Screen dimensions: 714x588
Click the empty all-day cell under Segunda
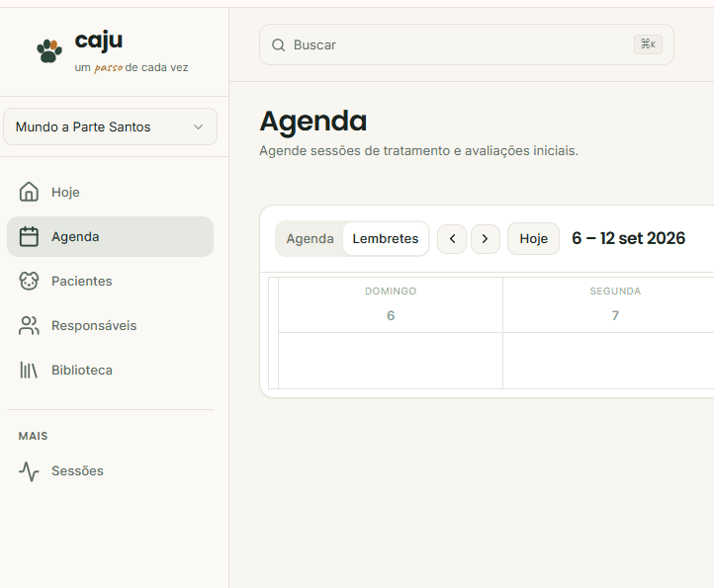[608, 361]
